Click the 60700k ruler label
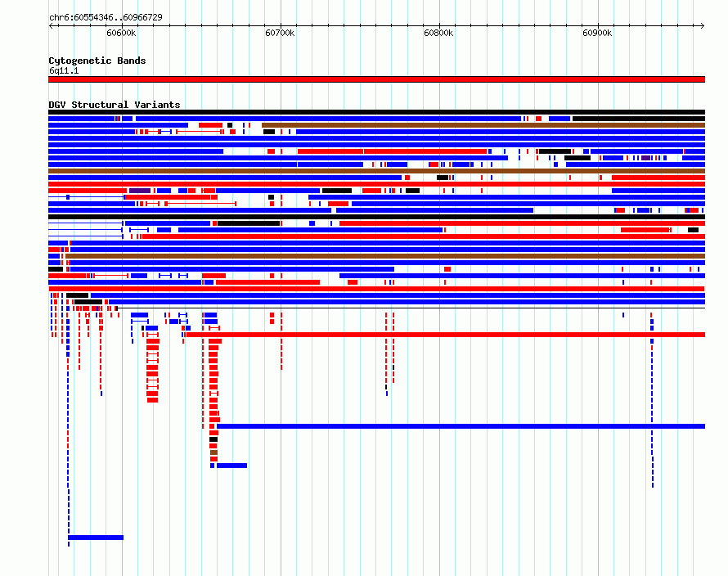The image size is (728, 576). tap(280, 33)
